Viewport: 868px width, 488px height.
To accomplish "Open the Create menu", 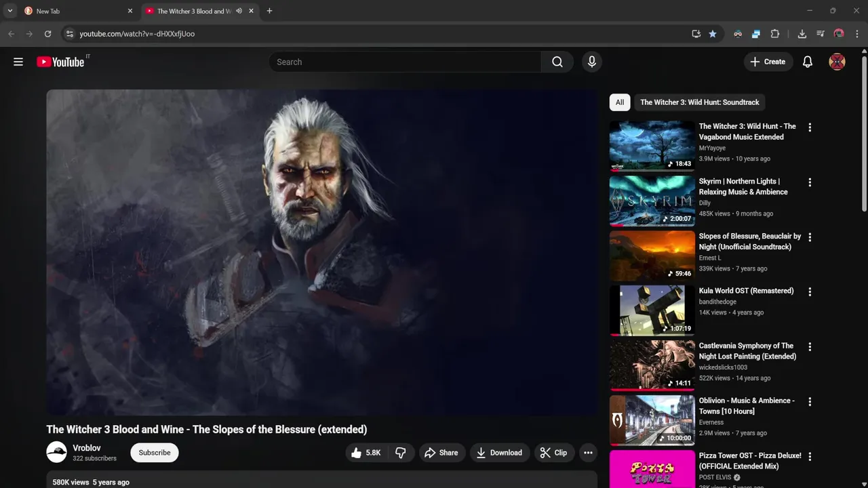I will click(768, 62).
